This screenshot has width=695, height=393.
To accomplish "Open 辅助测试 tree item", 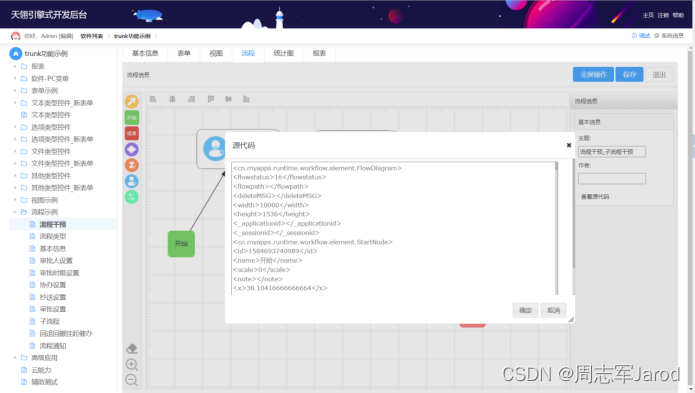I will (44, 382).
